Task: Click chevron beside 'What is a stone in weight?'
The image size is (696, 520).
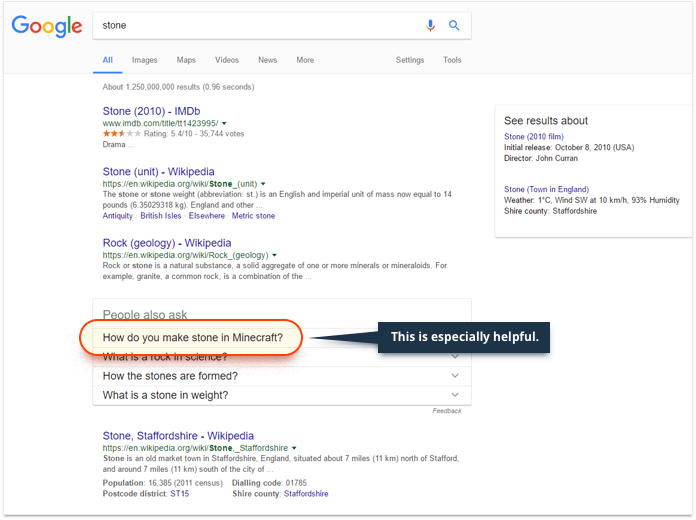Action: 455,395
